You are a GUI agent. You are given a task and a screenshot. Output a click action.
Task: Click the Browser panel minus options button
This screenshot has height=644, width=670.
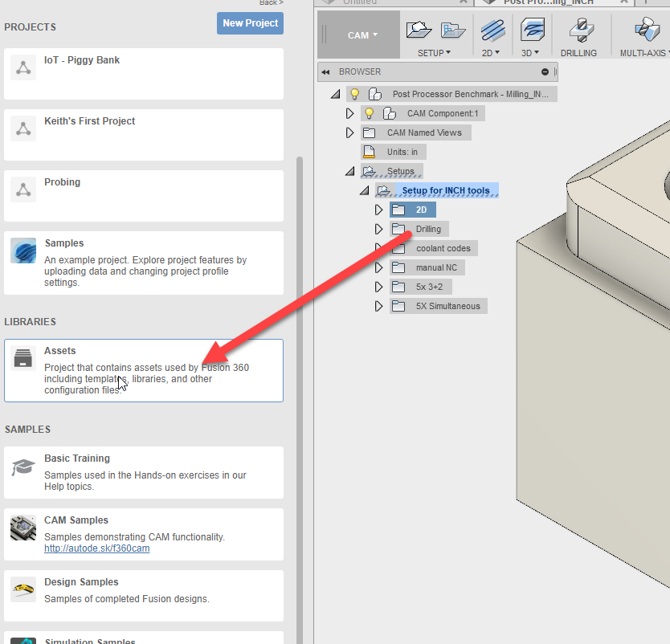tap(545, 71)
